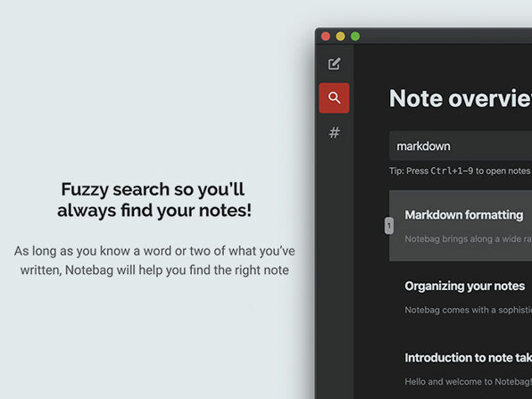Viewport: 532px width, 399px height.
Task: Click the 'Fuzzy search so you'll' headline
Action: click(153, 189)
